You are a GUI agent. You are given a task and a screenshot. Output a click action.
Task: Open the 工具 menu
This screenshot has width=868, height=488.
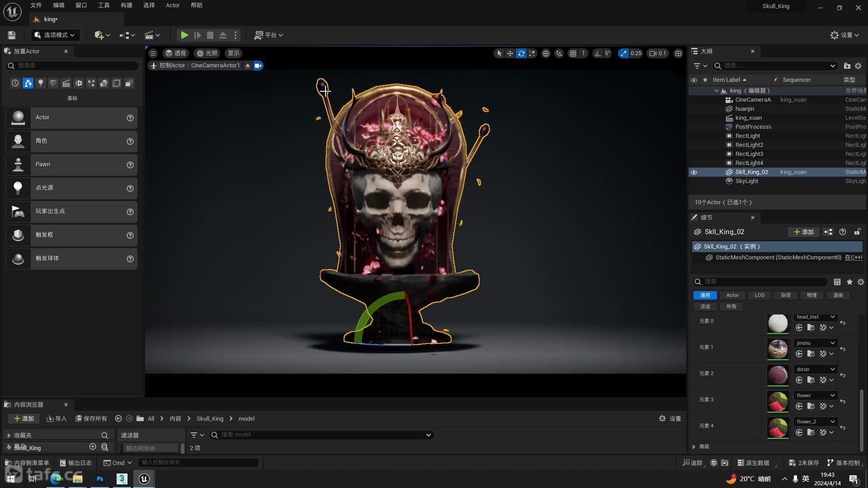point(104,5)
